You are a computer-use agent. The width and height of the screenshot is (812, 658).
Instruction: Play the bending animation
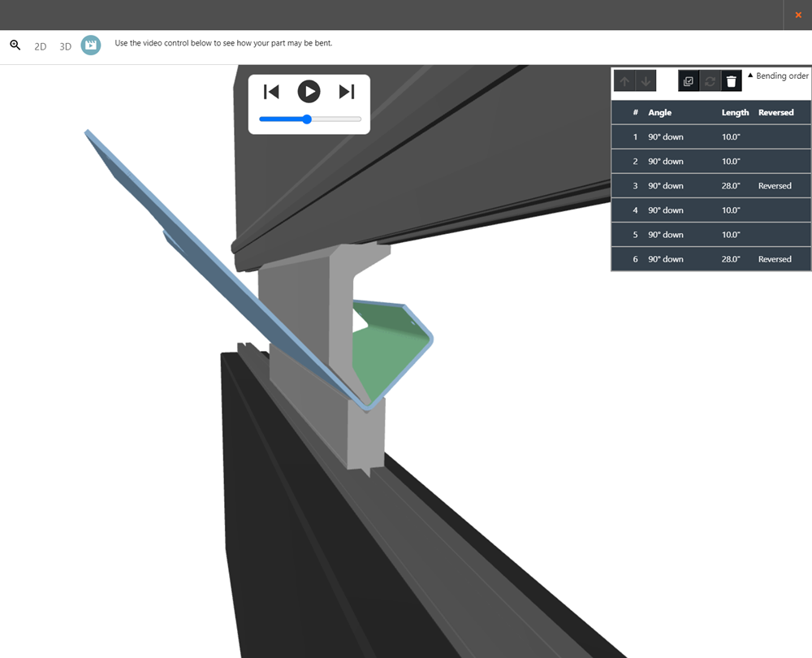[x=309, y=92]
